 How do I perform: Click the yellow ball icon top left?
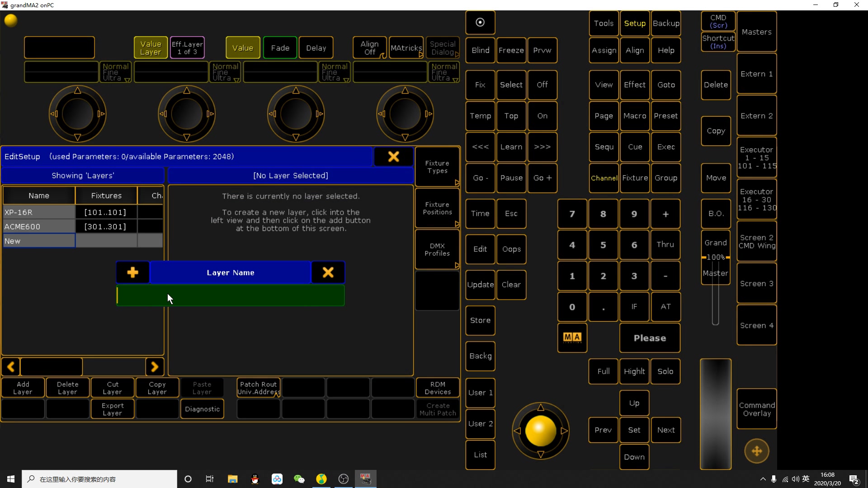(11, 20)
